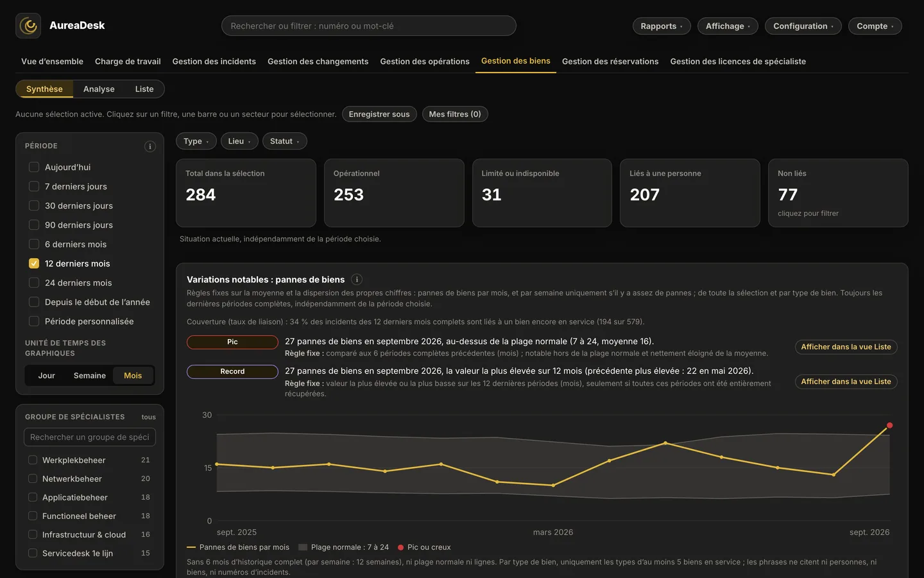Set time unit to Jour
The height and width of the screenshot is (578, 924).
pos(47,376)
